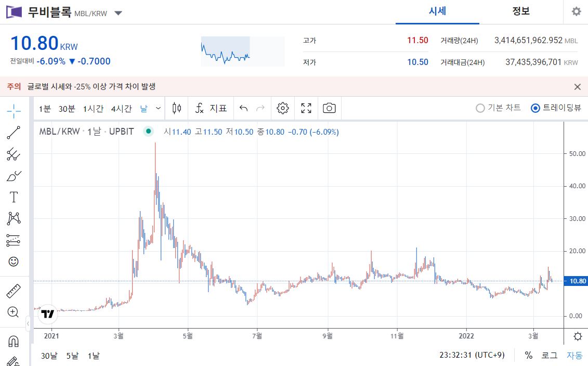Select the XABCD pattern tool
The width and height of the screenshot is (588, 366).
pyautogui.click(x=14, y=218)
